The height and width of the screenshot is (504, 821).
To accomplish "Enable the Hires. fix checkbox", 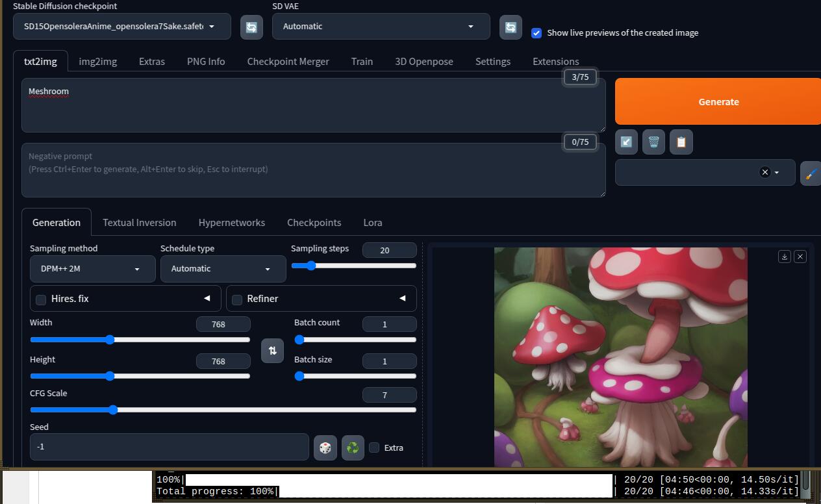I will click(41, 299).
